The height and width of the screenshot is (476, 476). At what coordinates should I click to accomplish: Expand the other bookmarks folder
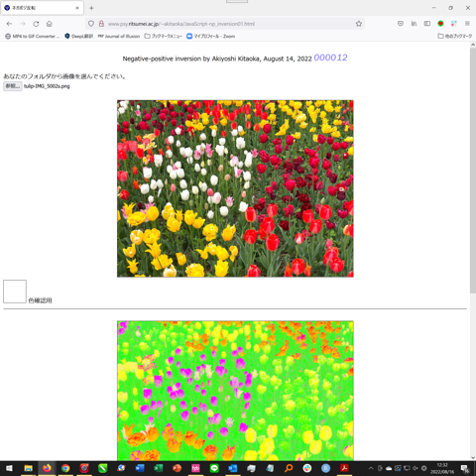[455, 36]
